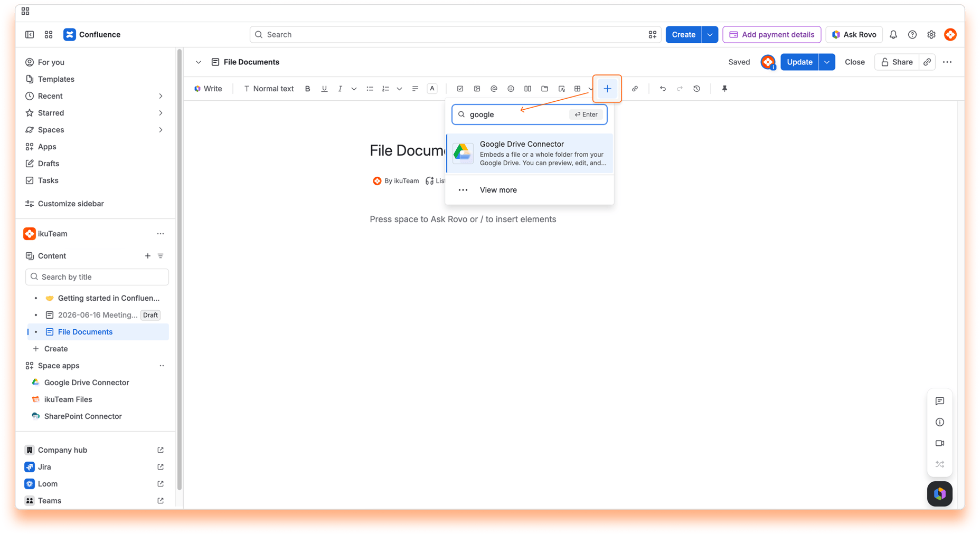Image resolution: width=980 pixels, height=535 pixels.
Task: Select Google Drive Connector from results
Action: pyautogui.click(x=530, y=153)
